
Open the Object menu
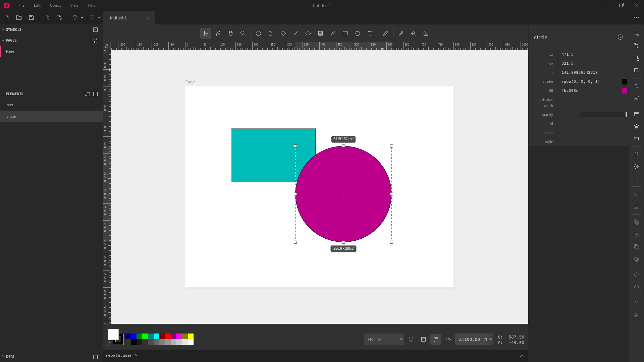(x=55, y=5)
